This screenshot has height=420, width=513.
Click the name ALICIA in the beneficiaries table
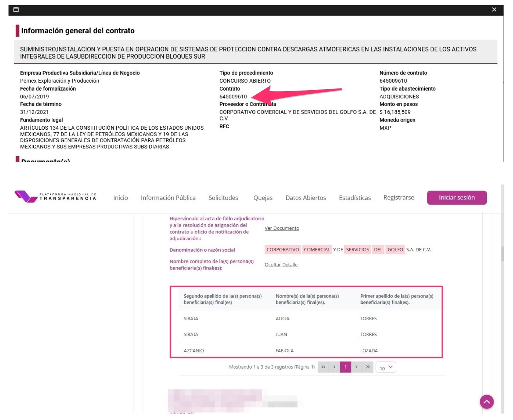tap(282, 319)
